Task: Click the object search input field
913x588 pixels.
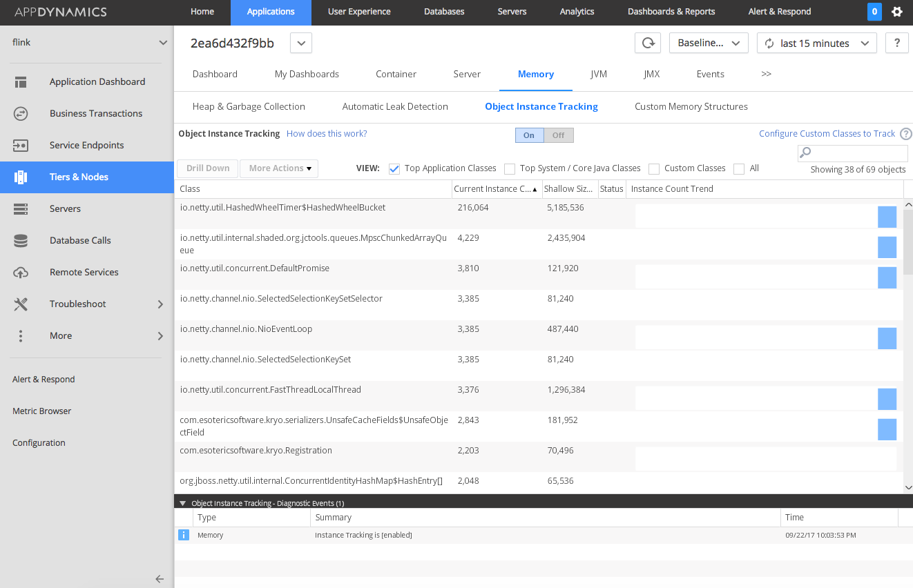Action: click(853, 153)
